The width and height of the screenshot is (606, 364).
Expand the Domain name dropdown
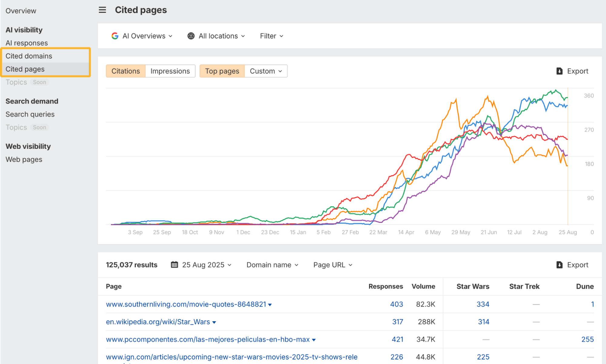(x=272, y=265)
